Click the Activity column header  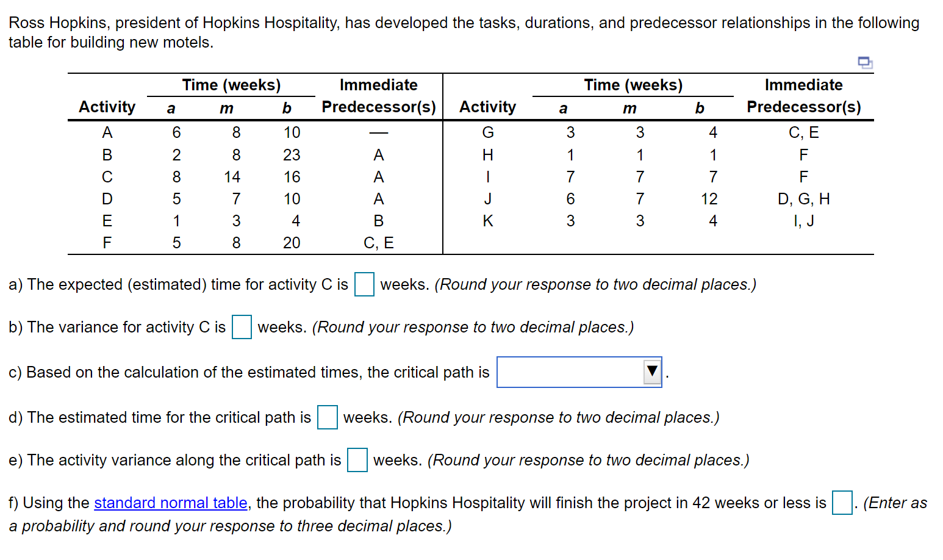tap(107, 106)
